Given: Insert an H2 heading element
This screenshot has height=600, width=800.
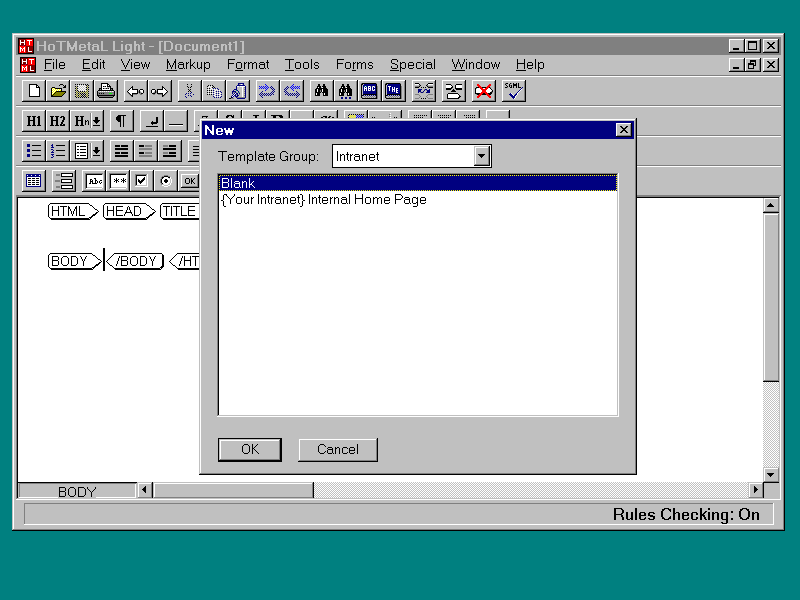Looking at the screenshot, I should coord(58,121).
